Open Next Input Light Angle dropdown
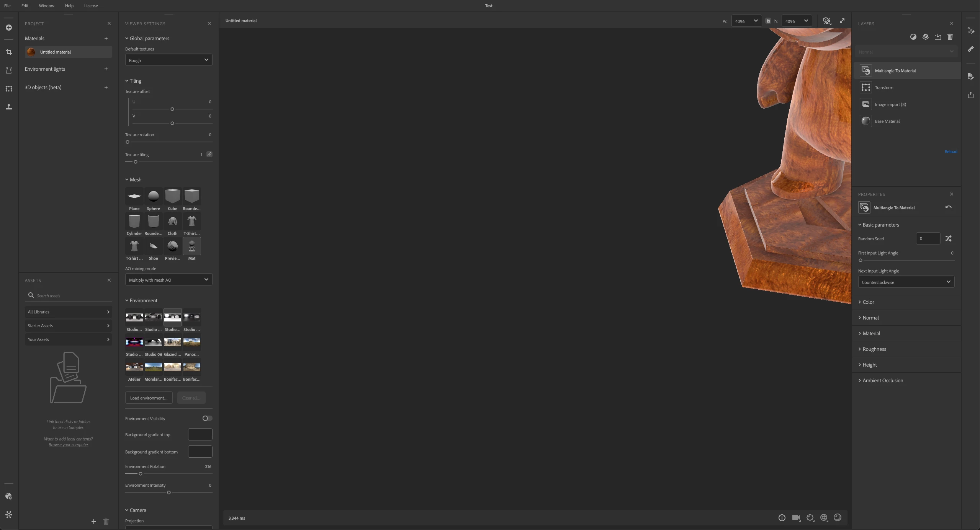 point(906,282)
